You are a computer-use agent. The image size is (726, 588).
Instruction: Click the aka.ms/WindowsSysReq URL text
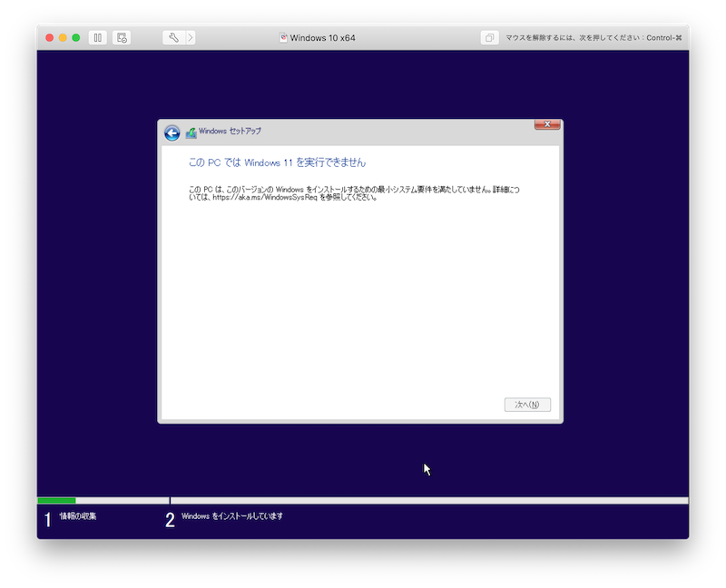click(x=265, y=197)
